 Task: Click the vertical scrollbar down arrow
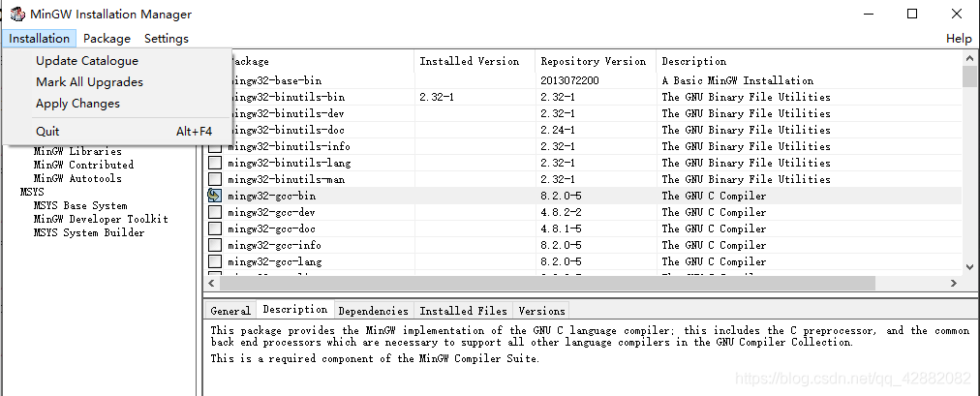pyautogui.click(x=970, y=266)
